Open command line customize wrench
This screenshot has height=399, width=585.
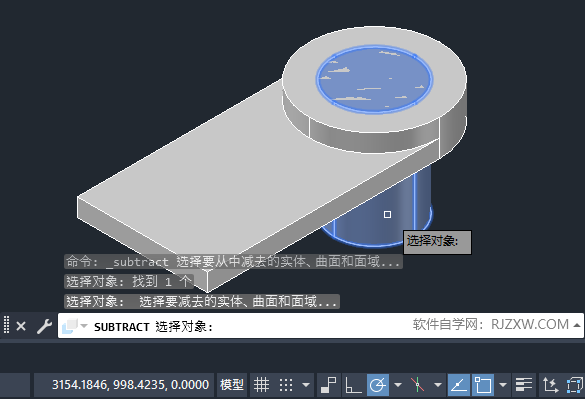pyautogui.click(x=44, y=326)
